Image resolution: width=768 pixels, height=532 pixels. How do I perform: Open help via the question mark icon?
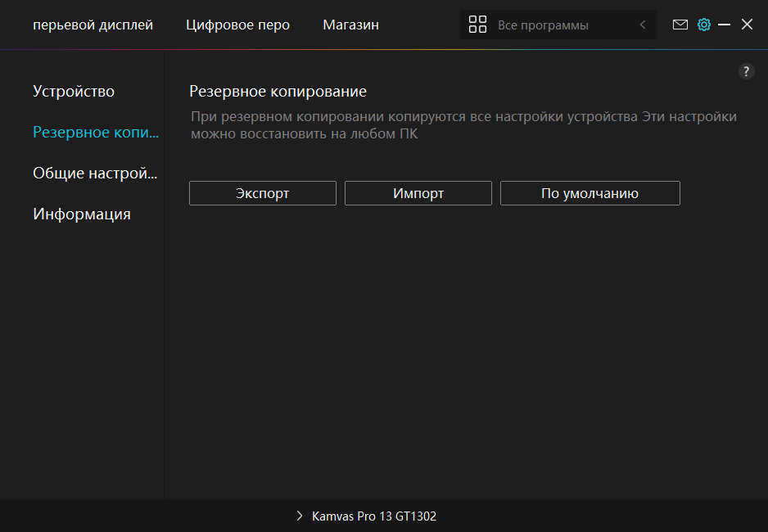(746, 71)
